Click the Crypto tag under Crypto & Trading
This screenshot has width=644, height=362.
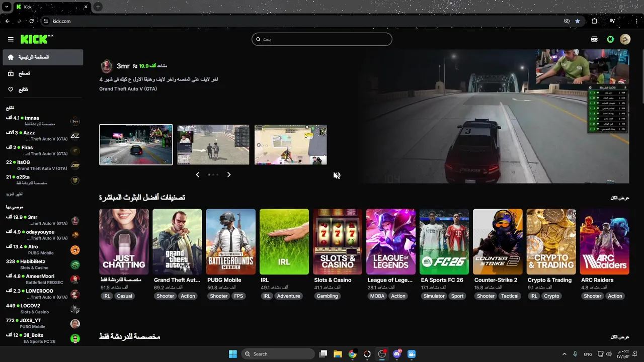point(551,296)
